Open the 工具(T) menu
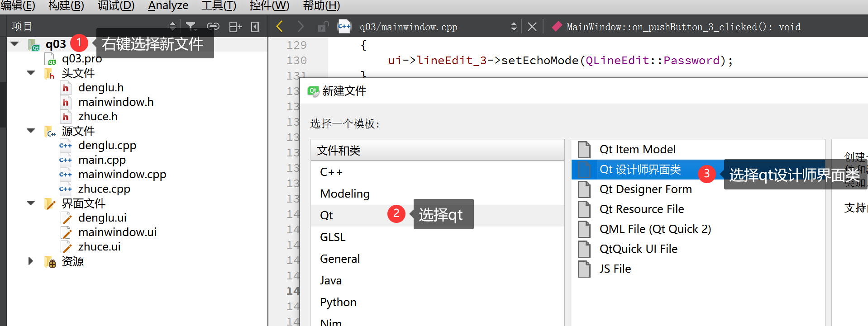Image resolution: width=868 pixels, height=326 pixels. tap(219, 5)
